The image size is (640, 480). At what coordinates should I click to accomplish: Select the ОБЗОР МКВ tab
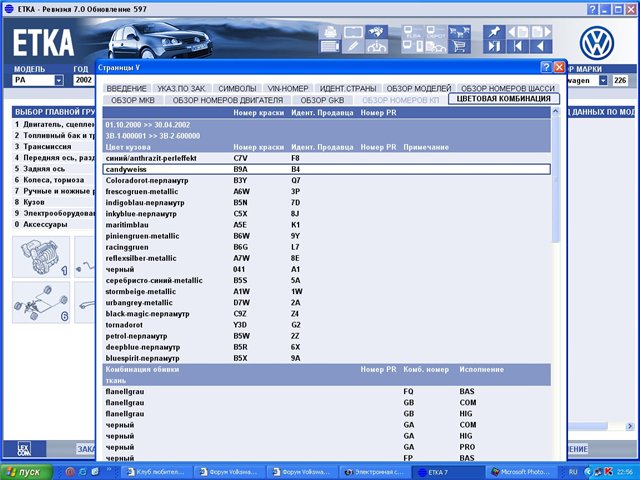(133, 100)
